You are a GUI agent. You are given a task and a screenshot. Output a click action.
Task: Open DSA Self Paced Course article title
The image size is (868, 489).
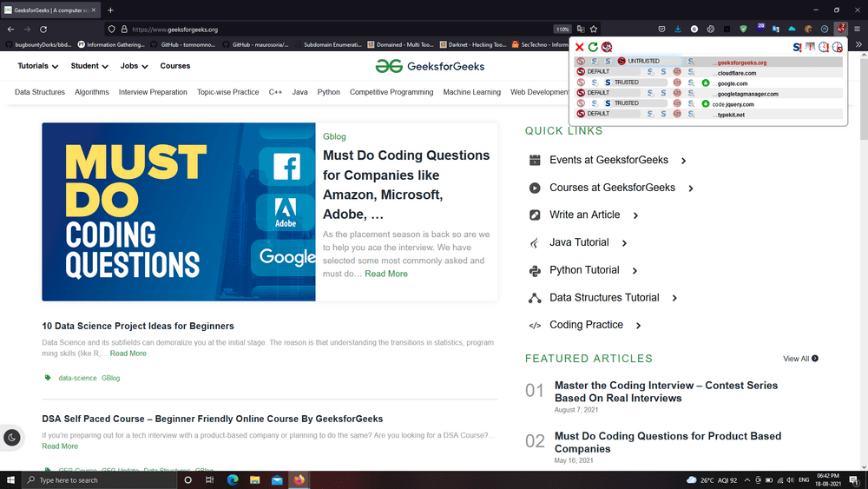(x=213, y=420)
